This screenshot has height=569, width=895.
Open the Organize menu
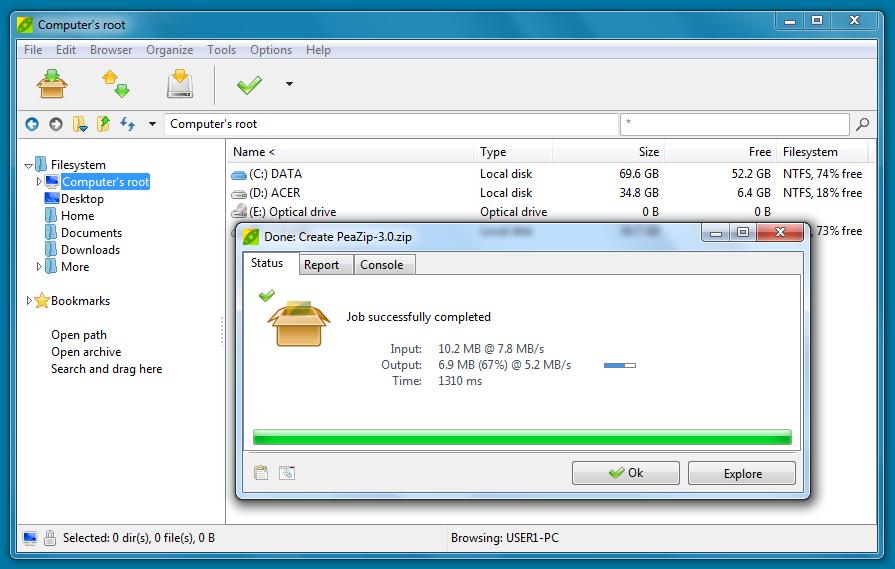point(170,50)
